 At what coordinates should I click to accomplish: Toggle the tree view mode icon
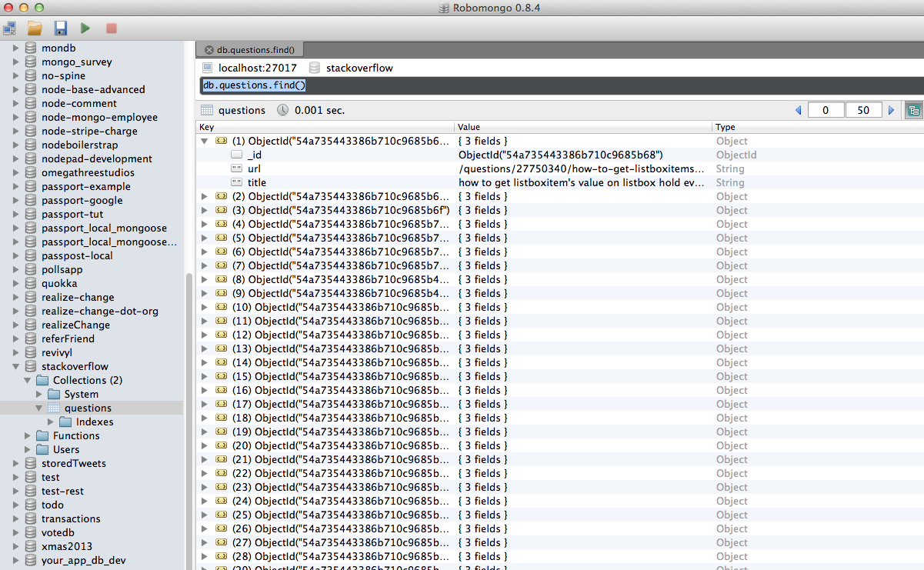click(x=913, y=110)
